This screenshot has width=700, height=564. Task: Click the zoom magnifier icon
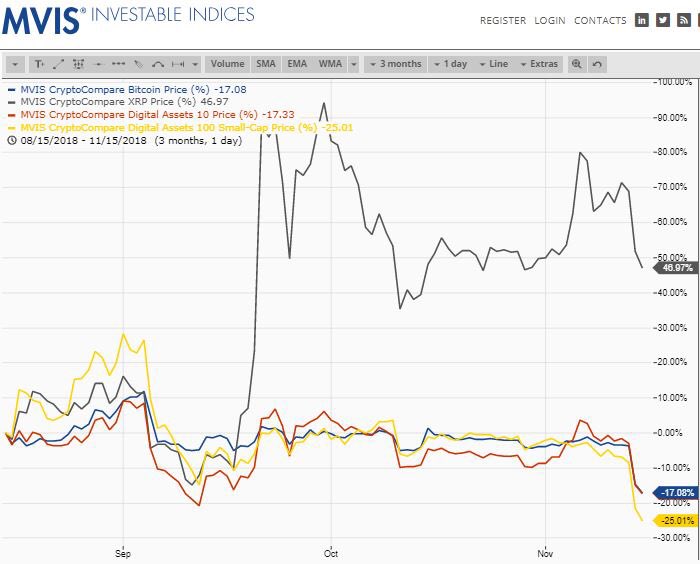[x=577, y=64]
